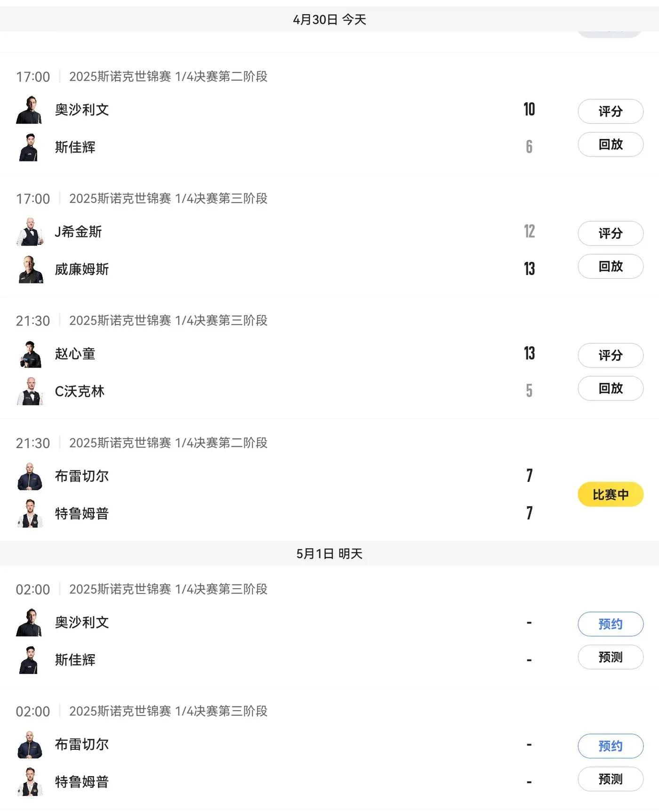This screenshot has width=659, height=812.
Task: Watch 回放 of 赵心童 vs C沃克林
Action: pyautogui.click(x=611, y=389)
